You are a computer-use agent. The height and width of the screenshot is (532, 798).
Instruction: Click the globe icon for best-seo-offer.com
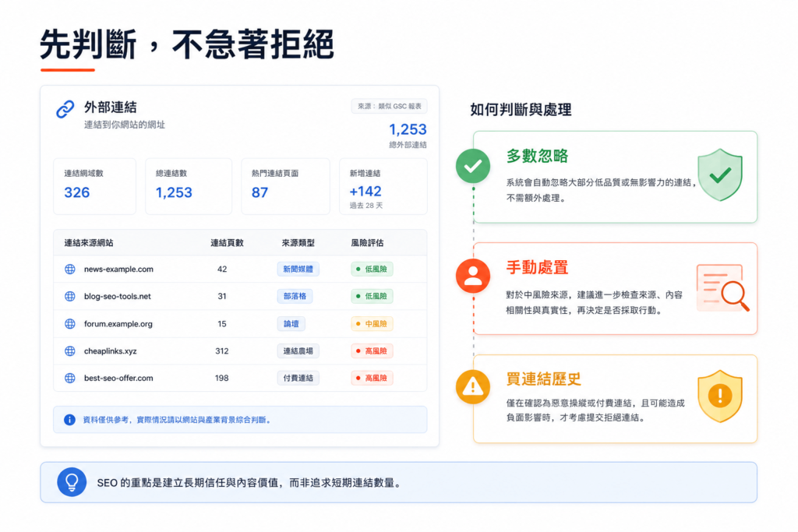click(69, 378)
